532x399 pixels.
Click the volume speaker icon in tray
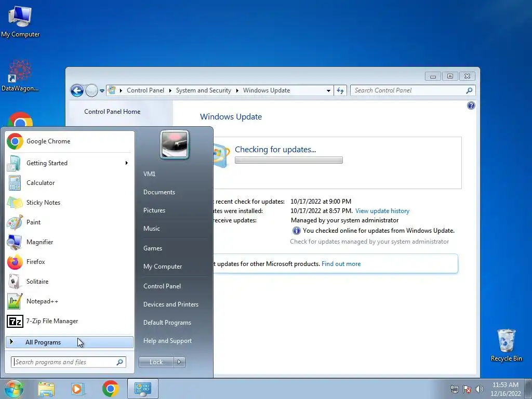(480, 389)
